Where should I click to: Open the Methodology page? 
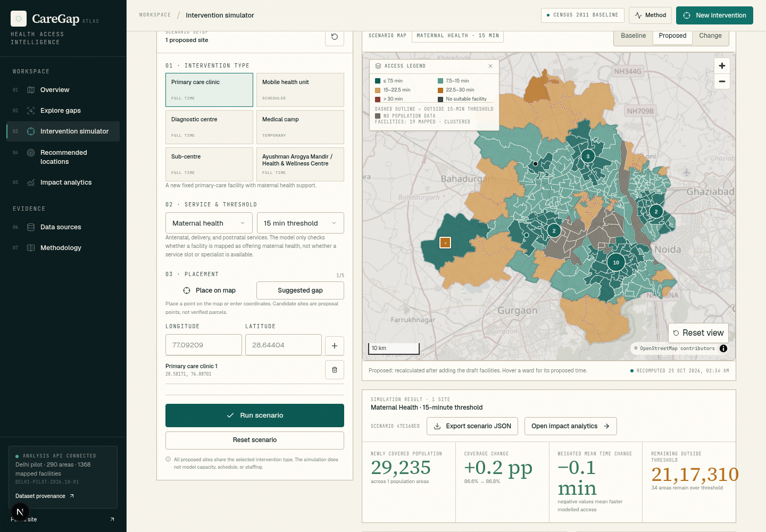tap(63, 248)
